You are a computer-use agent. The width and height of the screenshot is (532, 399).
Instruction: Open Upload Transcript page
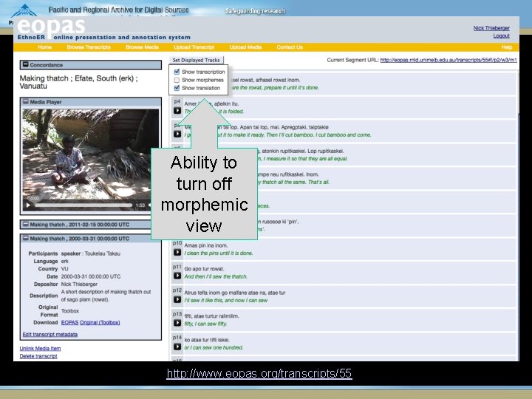pyautogui.click(x=194, y=47)
